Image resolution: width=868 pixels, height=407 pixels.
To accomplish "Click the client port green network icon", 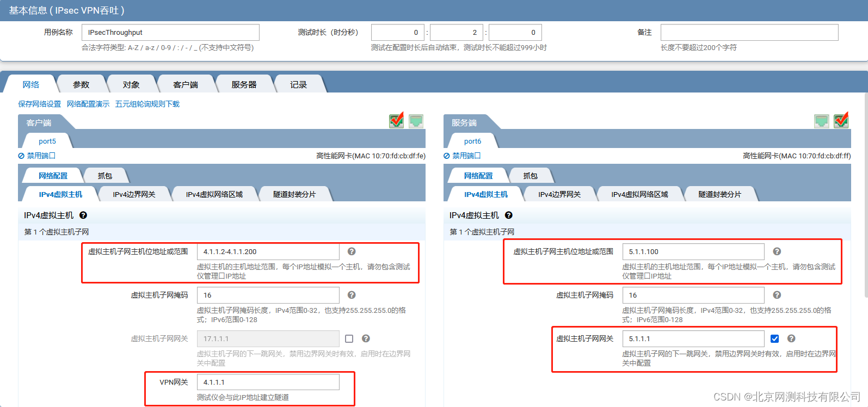I will click(x=416, y=121).
